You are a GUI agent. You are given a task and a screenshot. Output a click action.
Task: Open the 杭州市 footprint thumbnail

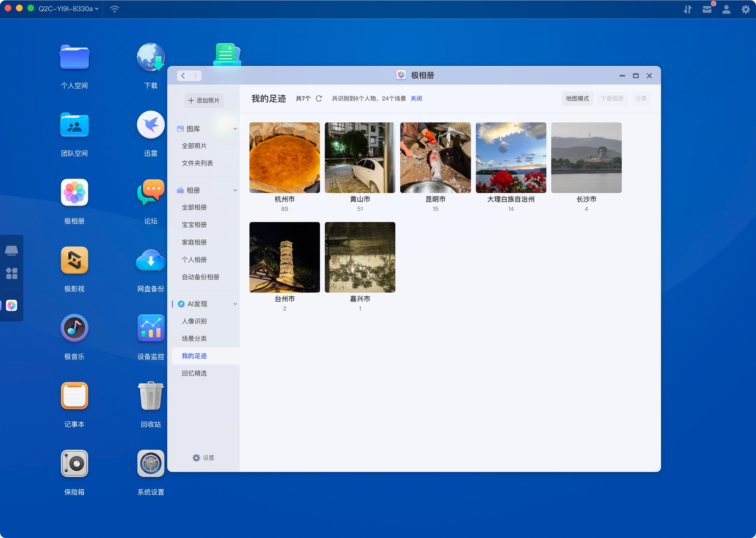pos(284,158)
